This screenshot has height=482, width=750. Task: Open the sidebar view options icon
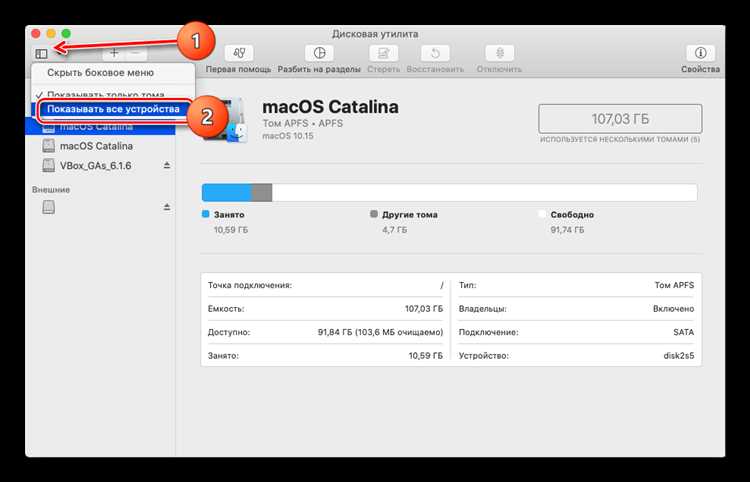(42, 54)
